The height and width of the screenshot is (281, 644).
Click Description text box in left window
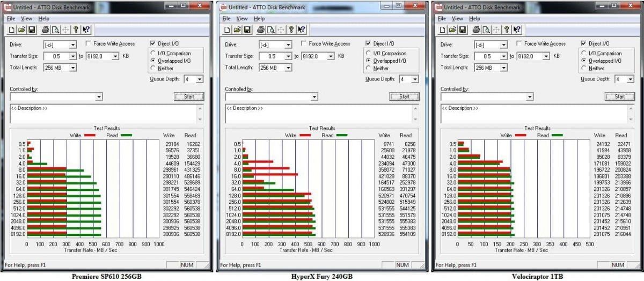coord(104,114)
